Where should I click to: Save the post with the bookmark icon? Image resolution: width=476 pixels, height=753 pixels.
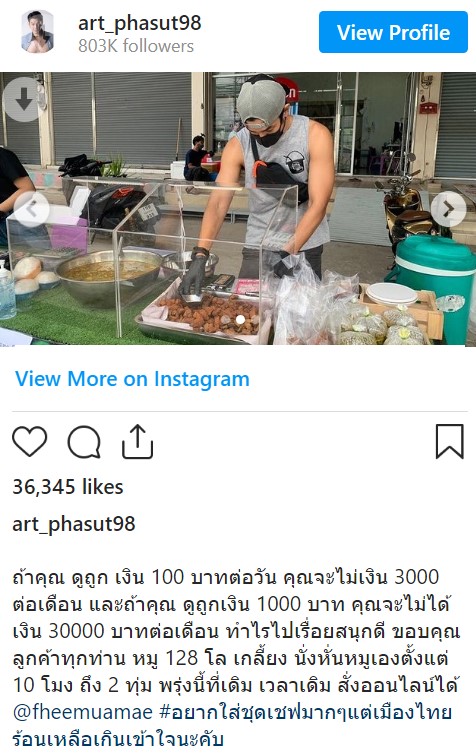click(x=450, y=441)
